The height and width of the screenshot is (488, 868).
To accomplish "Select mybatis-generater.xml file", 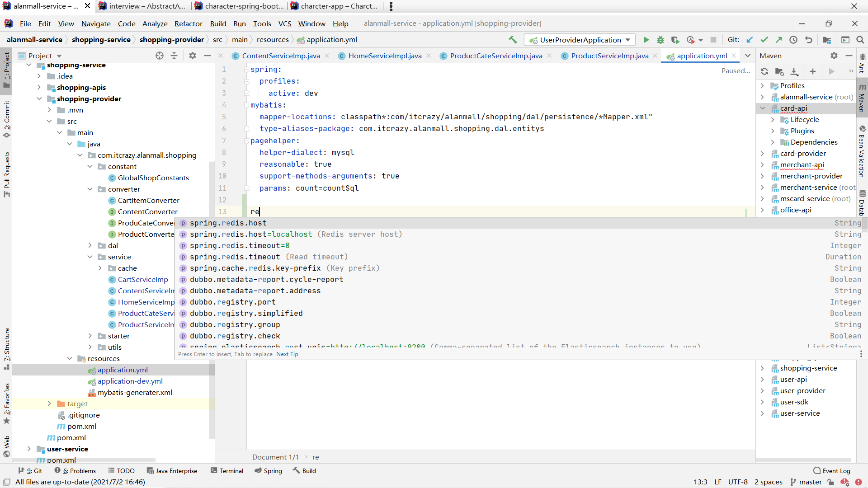I will [x=135, y=392].
